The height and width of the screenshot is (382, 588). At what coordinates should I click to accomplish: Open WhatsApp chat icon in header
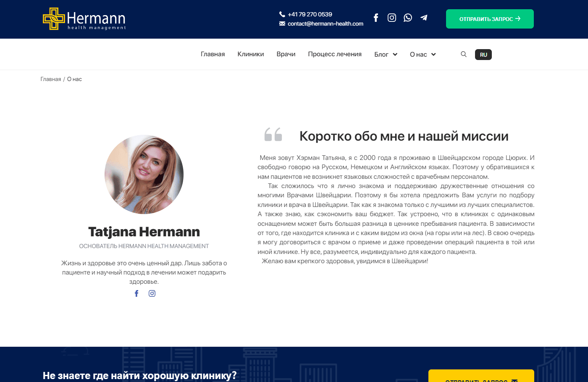[408, 18]
